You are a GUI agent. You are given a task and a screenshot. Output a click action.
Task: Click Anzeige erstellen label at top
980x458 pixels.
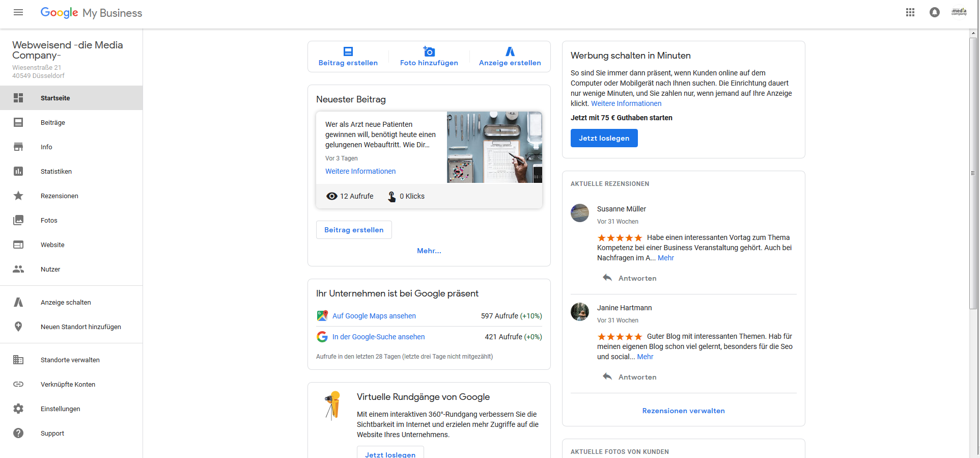510,63
